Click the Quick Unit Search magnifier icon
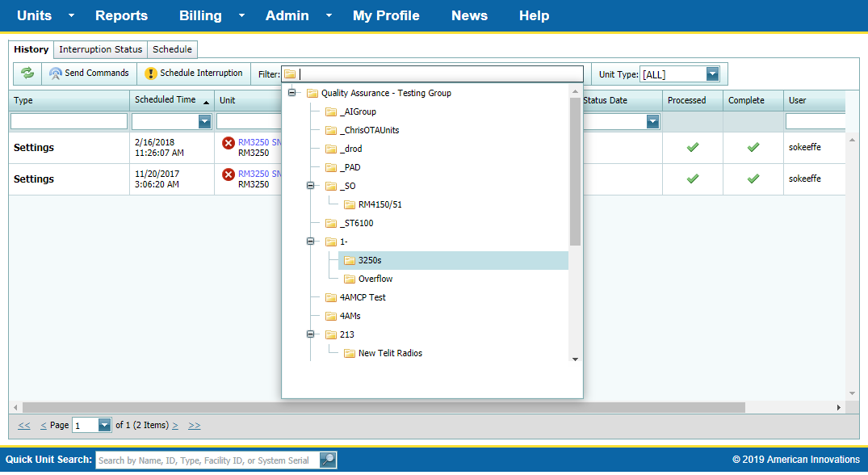Screen dimensions: 868x475 pos(328,460)
